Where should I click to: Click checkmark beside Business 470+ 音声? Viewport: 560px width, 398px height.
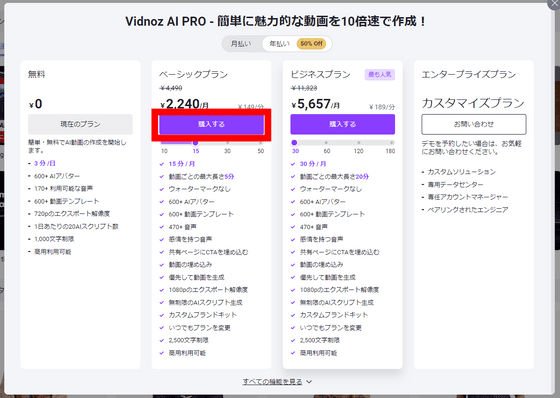click(x=293, y=227)
